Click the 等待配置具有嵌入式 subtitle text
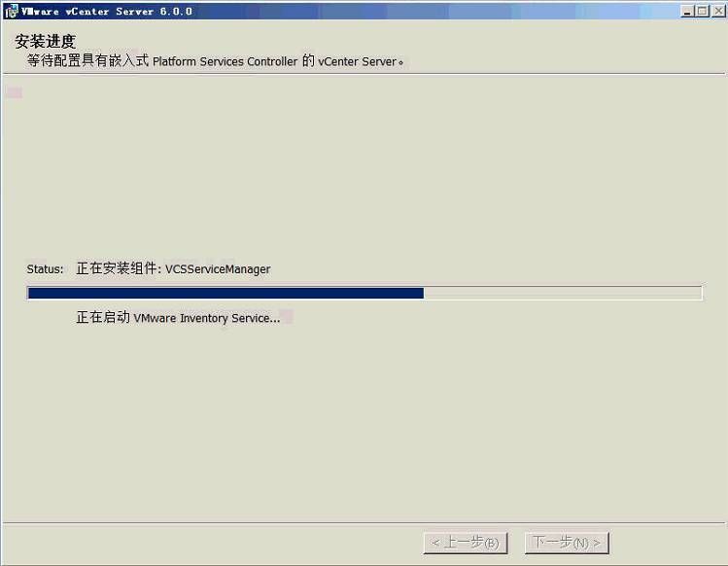The width and height of the screenshot is (728, 566). [x=87, y=60]
